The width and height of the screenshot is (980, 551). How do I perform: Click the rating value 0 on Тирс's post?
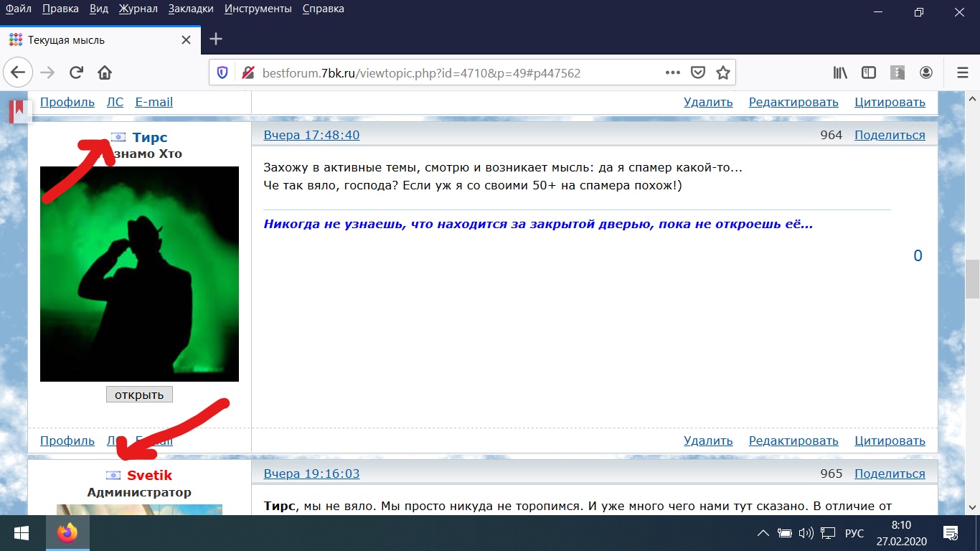click(x=918, y=256)
